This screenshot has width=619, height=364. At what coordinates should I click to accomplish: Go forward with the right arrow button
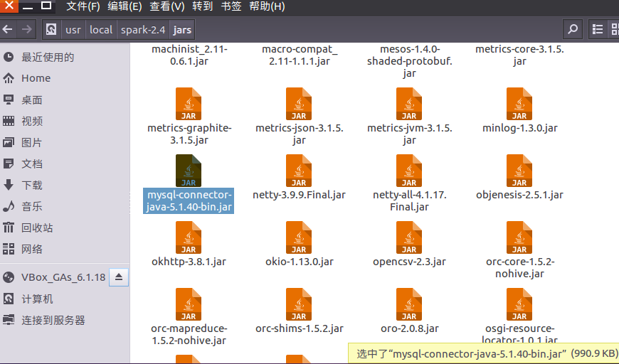[27, 30]
